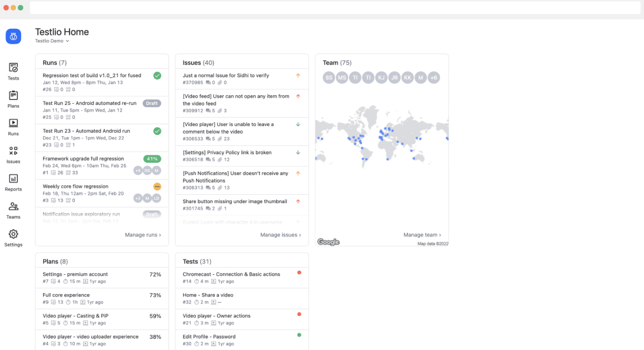
Task: Click the Runs (7) card heading
Action: (x=54, y=63)
